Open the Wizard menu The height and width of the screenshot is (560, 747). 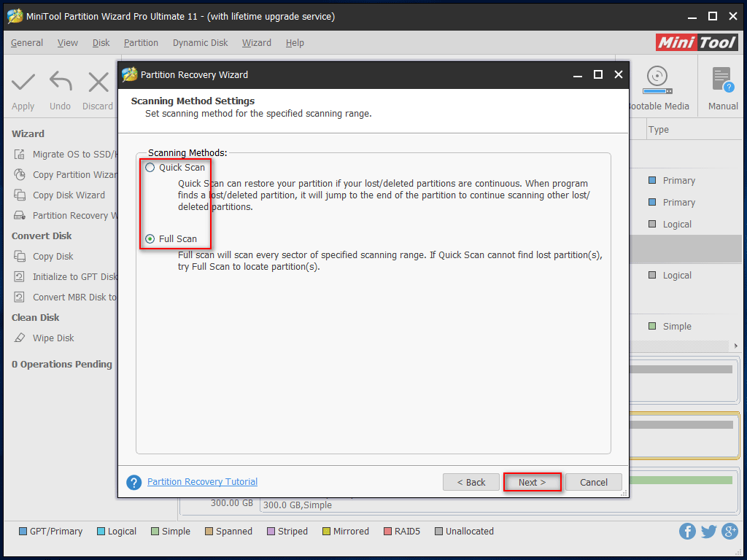click(257, 43)
